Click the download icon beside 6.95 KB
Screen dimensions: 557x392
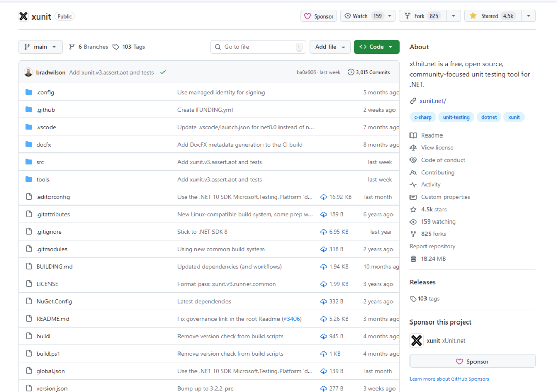(323, 232)
